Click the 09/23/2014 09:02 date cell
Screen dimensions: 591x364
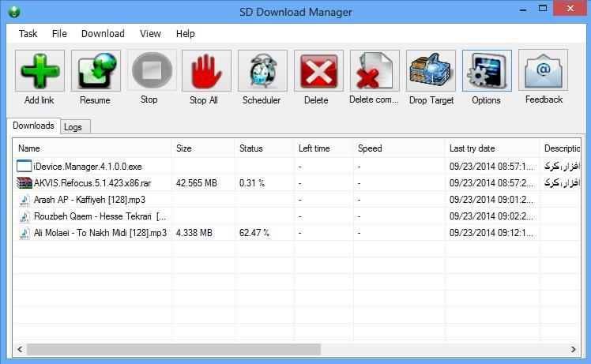(x=491, y=216)
